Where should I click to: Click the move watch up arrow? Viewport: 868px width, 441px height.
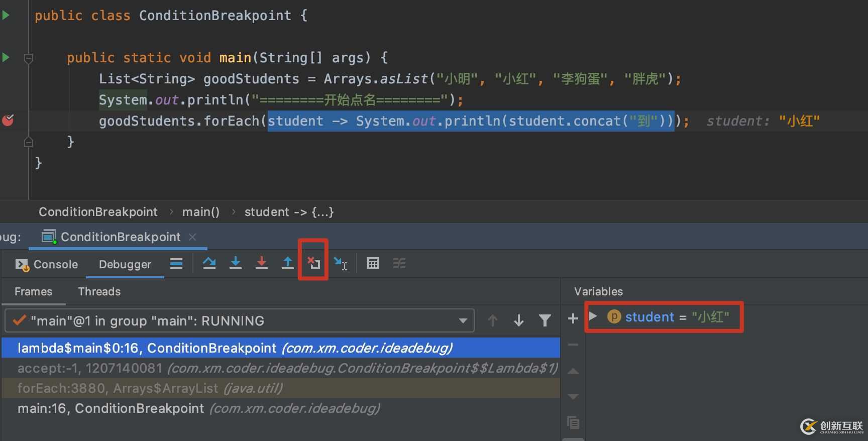click(x=573, y=371)
